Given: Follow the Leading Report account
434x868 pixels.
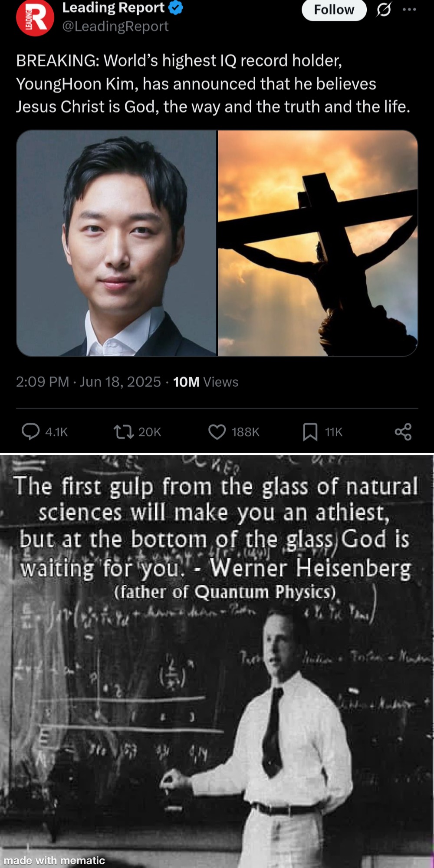Looking at the screenshot, I should tap(334, 10).
